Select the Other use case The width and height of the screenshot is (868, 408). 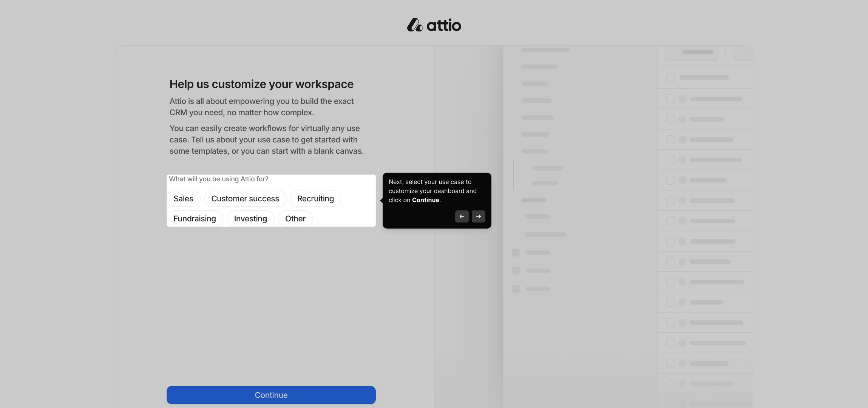[295, 219]
